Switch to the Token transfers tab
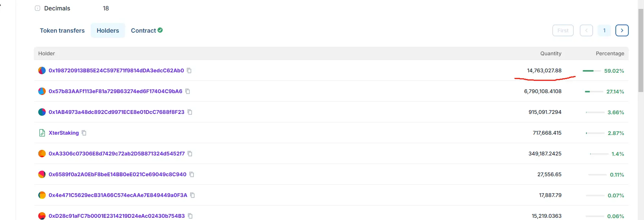 [62, 30]
